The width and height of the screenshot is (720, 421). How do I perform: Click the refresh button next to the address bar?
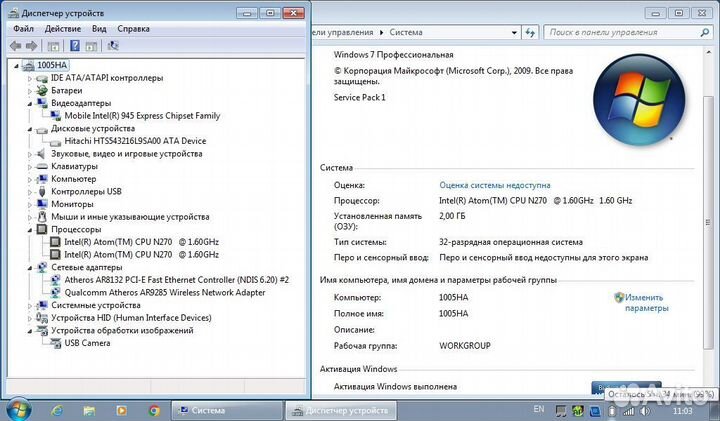point(530,33)
